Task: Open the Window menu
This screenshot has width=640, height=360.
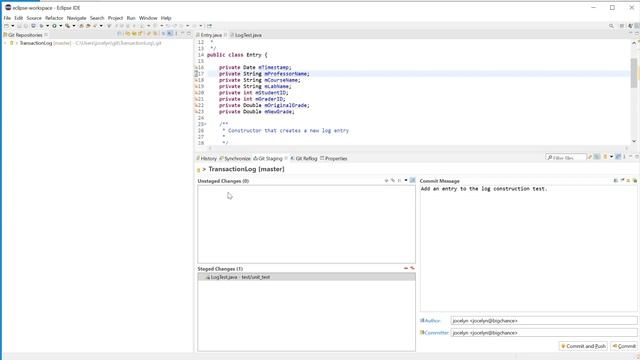Action: (x=148, y=18)
